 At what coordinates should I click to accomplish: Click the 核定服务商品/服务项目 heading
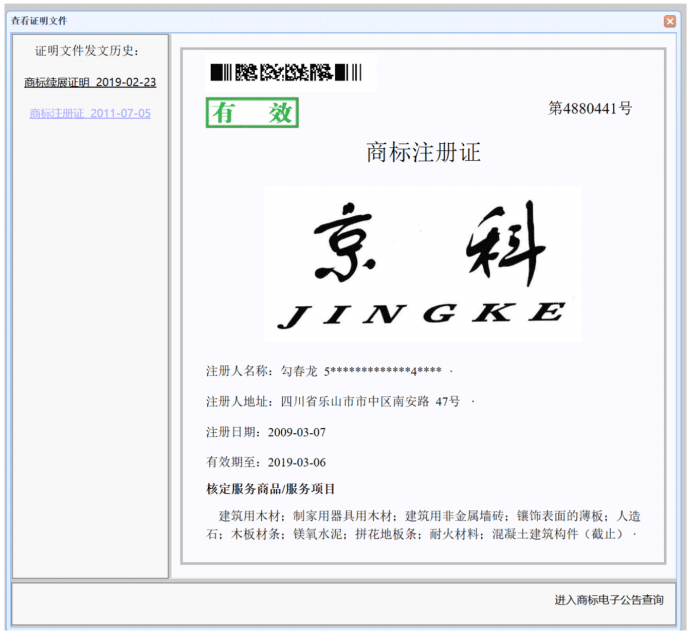tap(271, 489)
